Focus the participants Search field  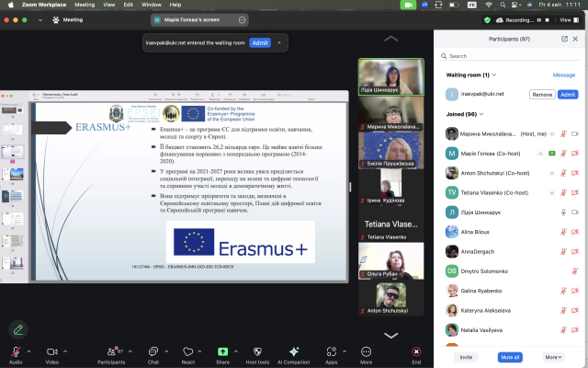tap(510, 56)
